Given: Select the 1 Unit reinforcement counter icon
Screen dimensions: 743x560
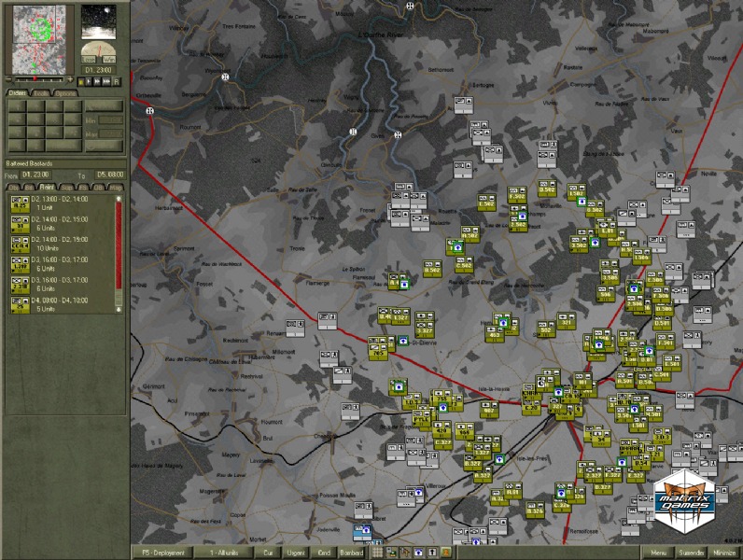Looking at the screenshot, I should tap(19, 203).
